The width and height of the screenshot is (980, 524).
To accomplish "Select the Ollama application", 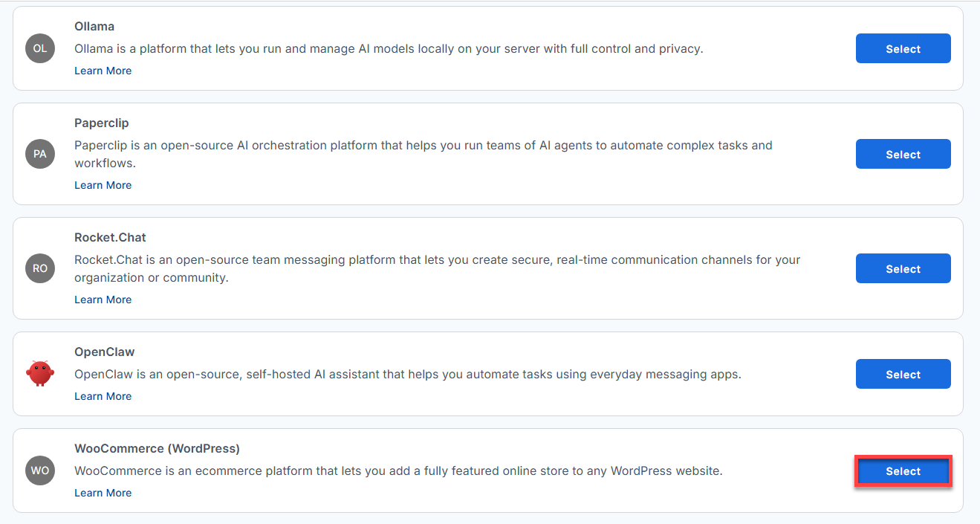I will pos(903,48).
